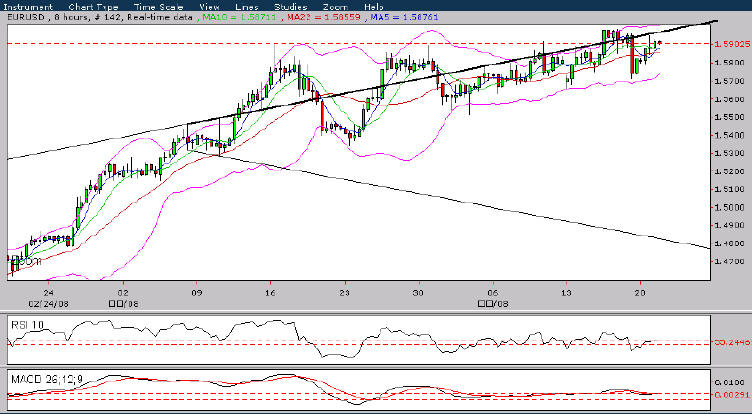Open the Instrument menu
The height and width of the screenshot is (414, 752).
28,7
